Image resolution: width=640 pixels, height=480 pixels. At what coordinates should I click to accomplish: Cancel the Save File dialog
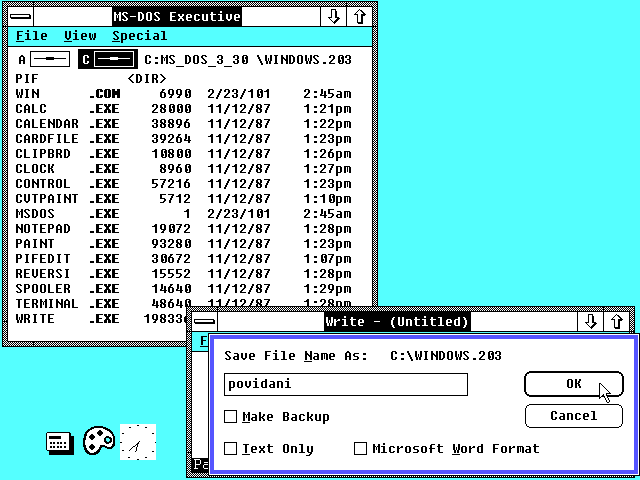573,416
